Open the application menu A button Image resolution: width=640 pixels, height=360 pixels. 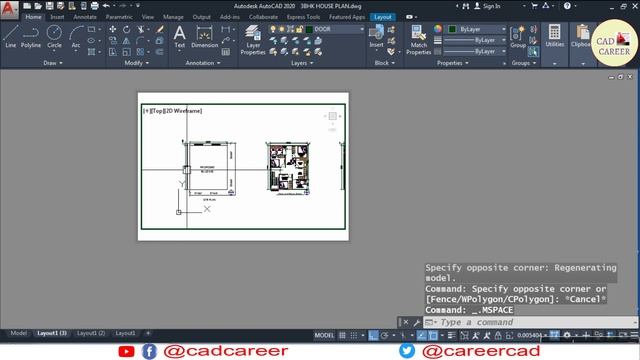[9, 9]
